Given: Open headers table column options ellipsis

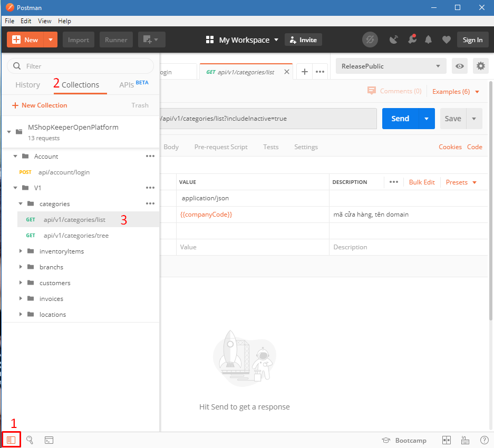Looking at the screenshot, I should tap(394, 182).
